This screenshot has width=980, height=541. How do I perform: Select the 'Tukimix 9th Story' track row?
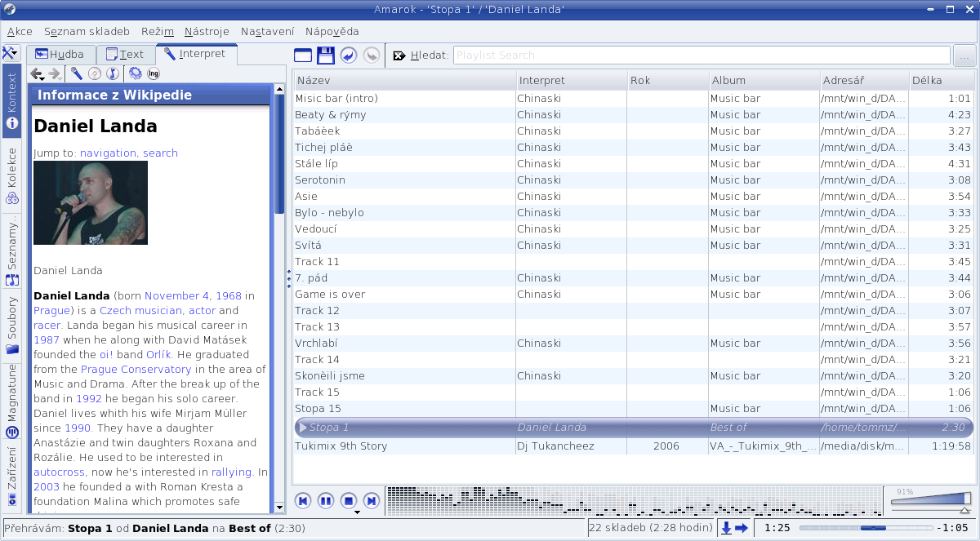pyautogui.click(x=634, y=446)
